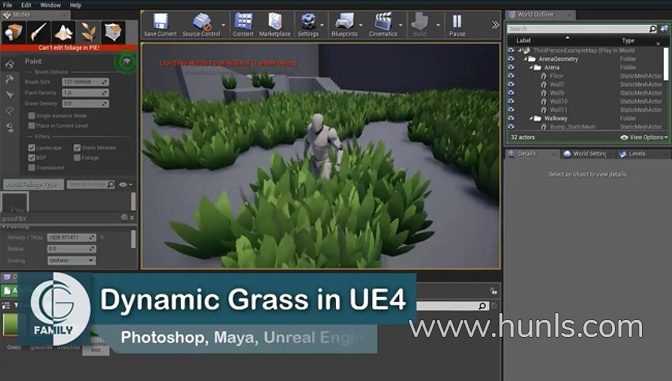Open the View Options dropdown

[x=644, y=137]
